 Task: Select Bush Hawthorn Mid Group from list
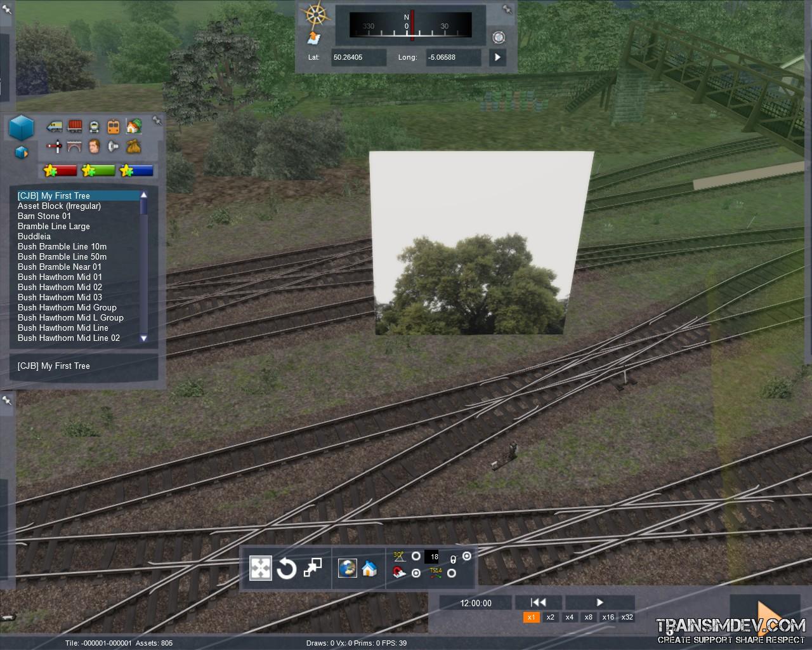67,307
